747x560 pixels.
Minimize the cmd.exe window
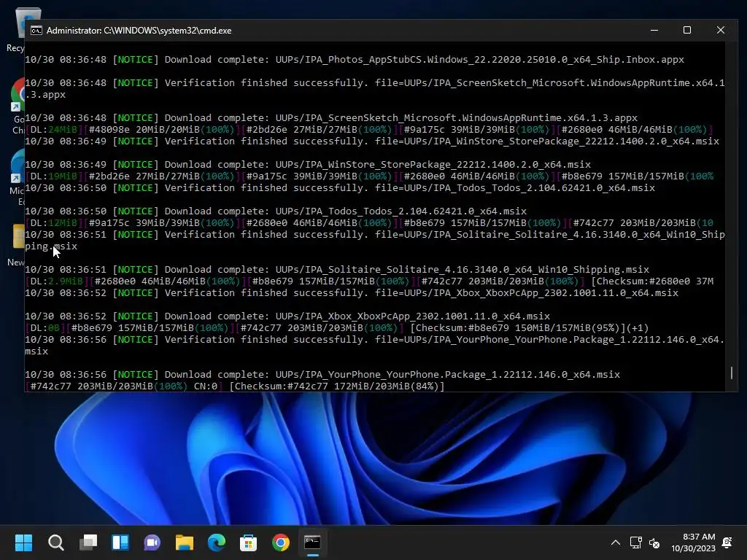click(x=654, y=30)
